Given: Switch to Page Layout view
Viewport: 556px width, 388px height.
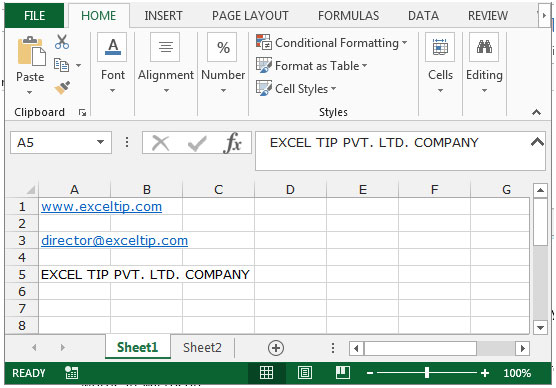Looking at the screenshot, I should point(305,373).
